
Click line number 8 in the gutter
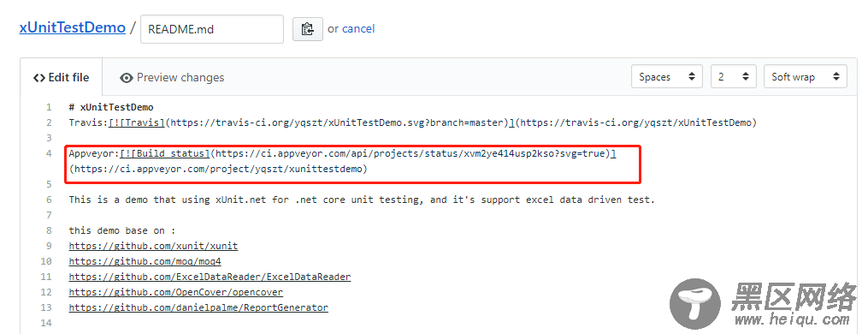click(49, 230)
